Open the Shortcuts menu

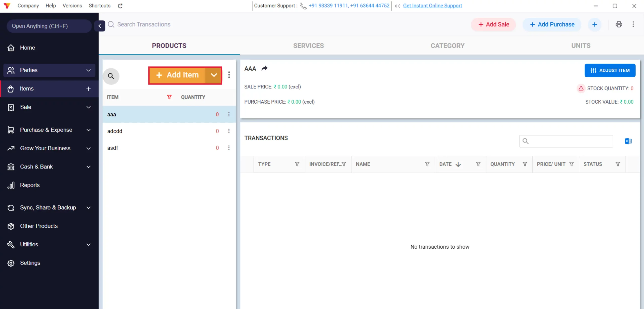click(100, 6)
